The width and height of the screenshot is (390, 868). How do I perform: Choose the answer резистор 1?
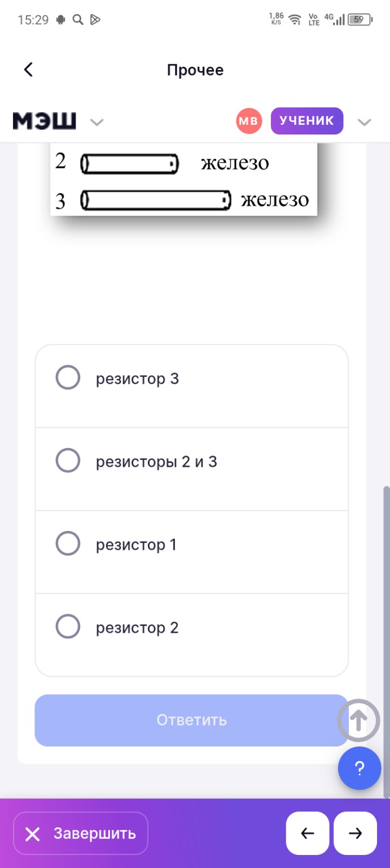(x=67, y=543)
